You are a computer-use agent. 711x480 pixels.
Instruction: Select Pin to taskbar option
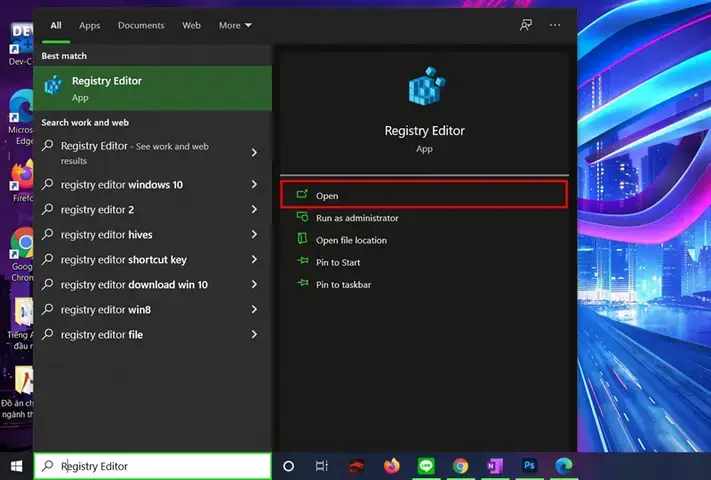343,285
